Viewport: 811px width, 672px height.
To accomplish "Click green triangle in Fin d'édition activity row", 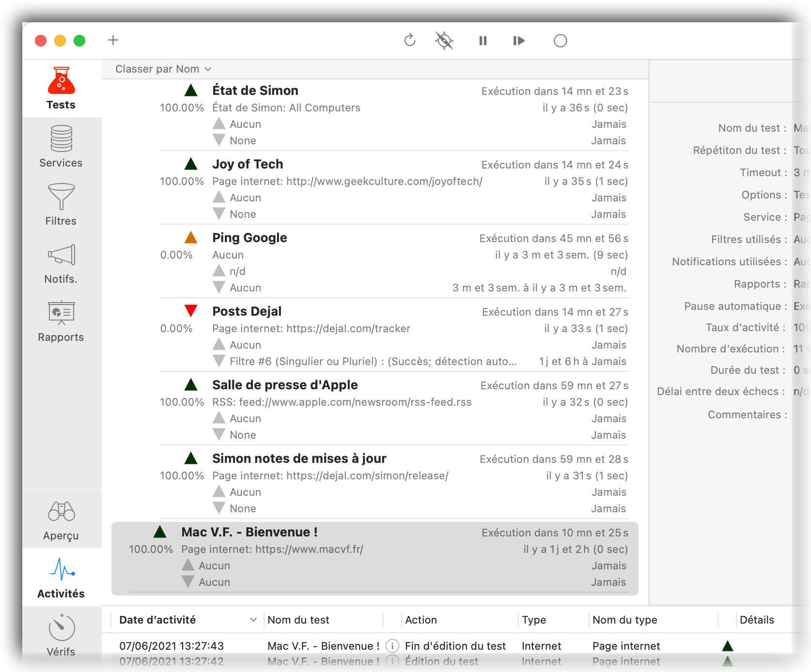I will click(x=728, y=645).
